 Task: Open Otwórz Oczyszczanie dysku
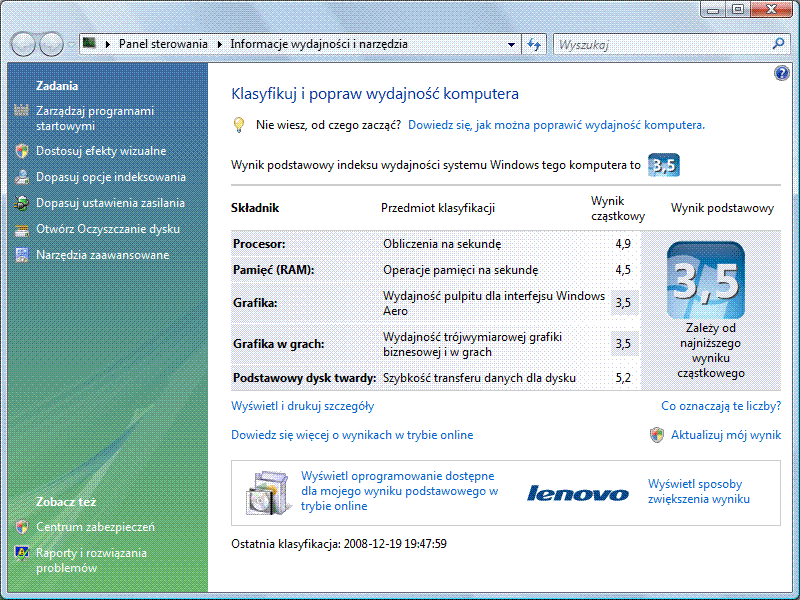coord(108,229)
